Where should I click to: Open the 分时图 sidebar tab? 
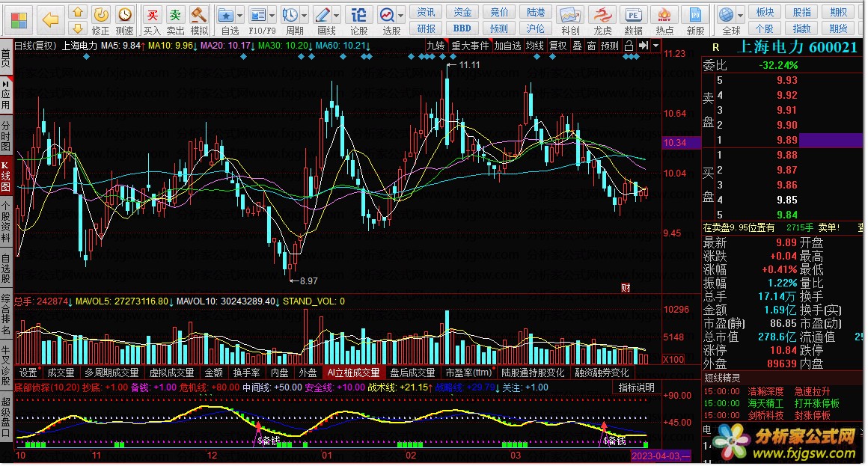pos(5,135)
